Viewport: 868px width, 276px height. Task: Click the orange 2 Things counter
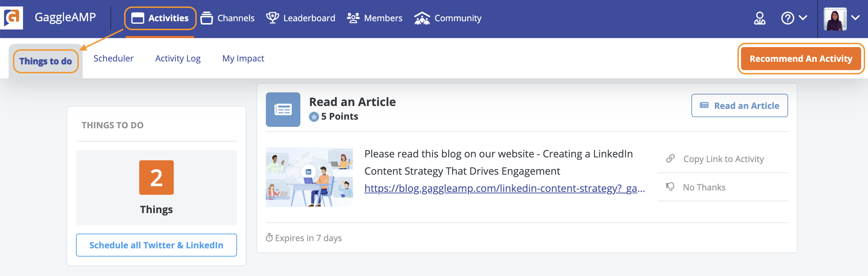[x=156, y=178]
